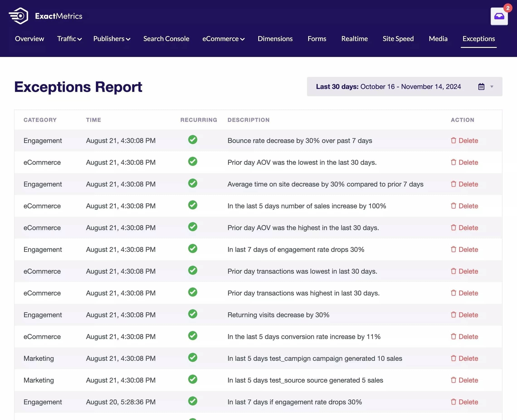Click Marketing category in test_campign row
This screenshot has width=517, height=420.
[x=39, y=358]
